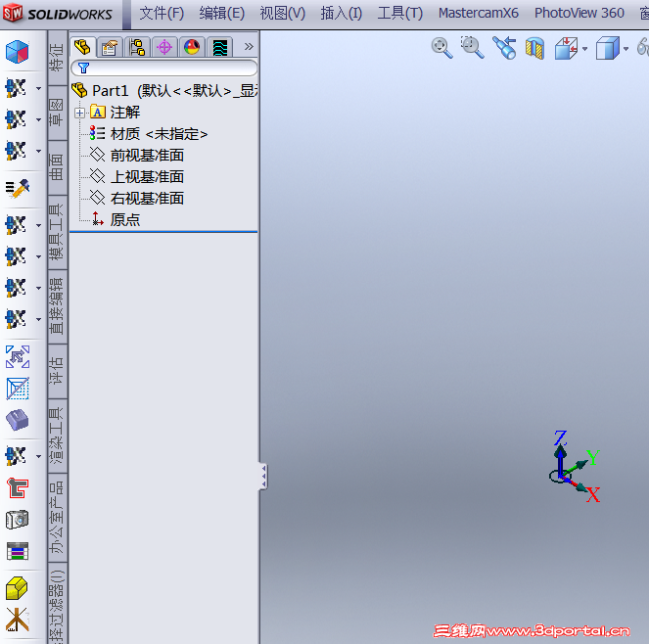The width and height of the screenshot is (649, 644).
Task: Select the Zoom to Area magnifier
Action: point(472,47)
